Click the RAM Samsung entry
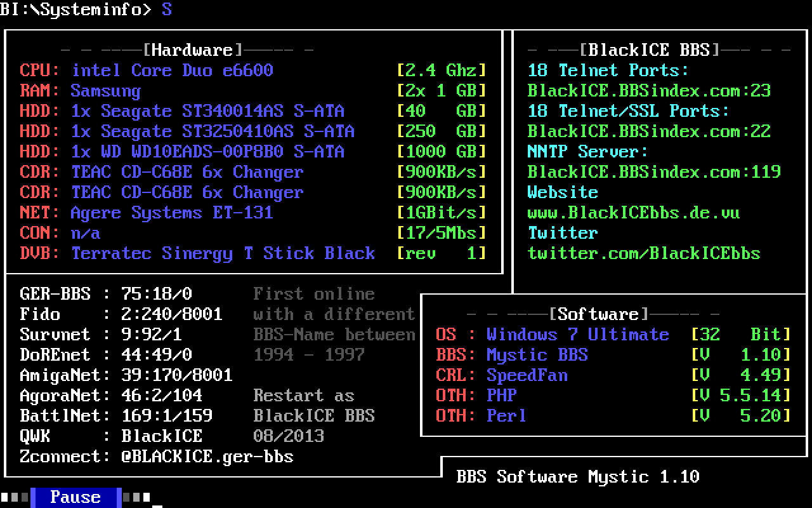Screen dimensions: 812x508 [105, 91]
